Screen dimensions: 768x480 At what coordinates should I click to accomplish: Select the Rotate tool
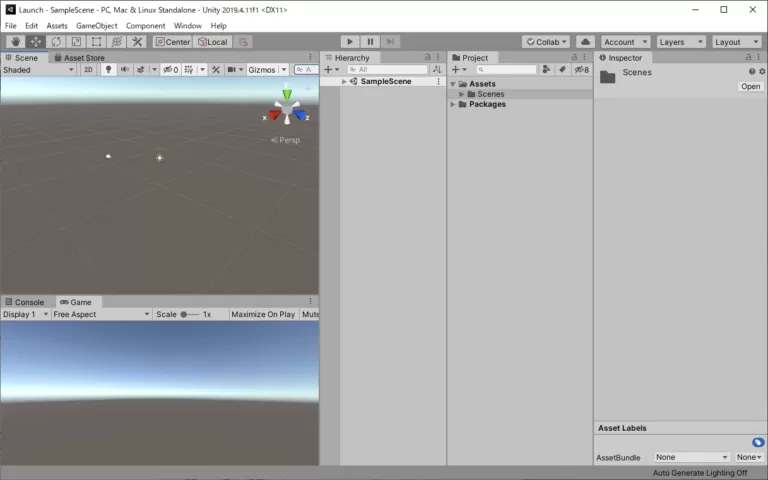pyautogui.click(x=56, y=42)
